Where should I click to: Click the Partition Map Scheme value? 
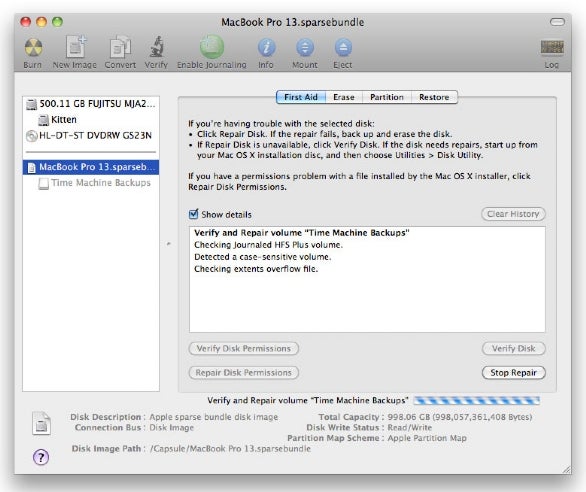tap(427, 438)
